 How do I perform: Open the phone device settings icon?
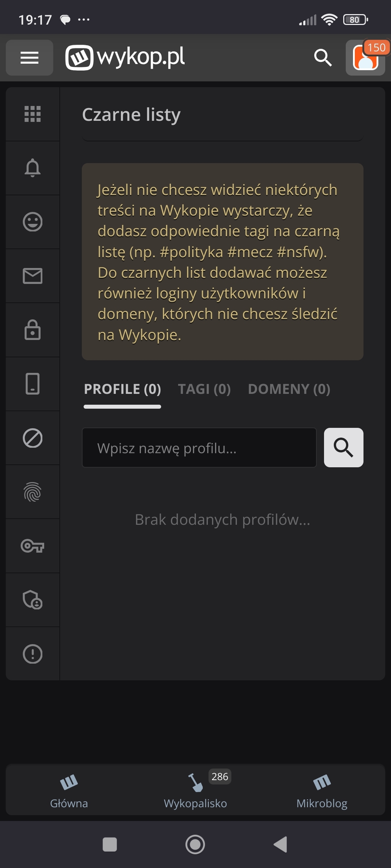(33, 384)
